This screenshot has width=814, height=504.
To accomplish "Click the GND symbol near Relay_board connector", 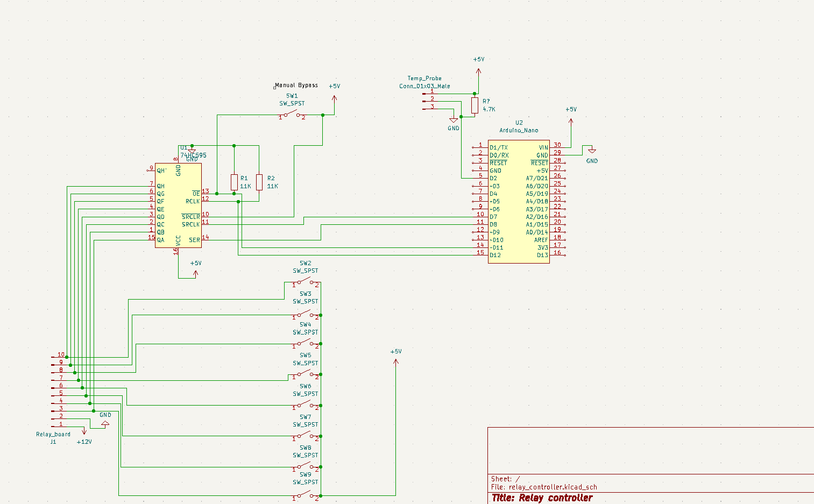I will click(105, 423).
